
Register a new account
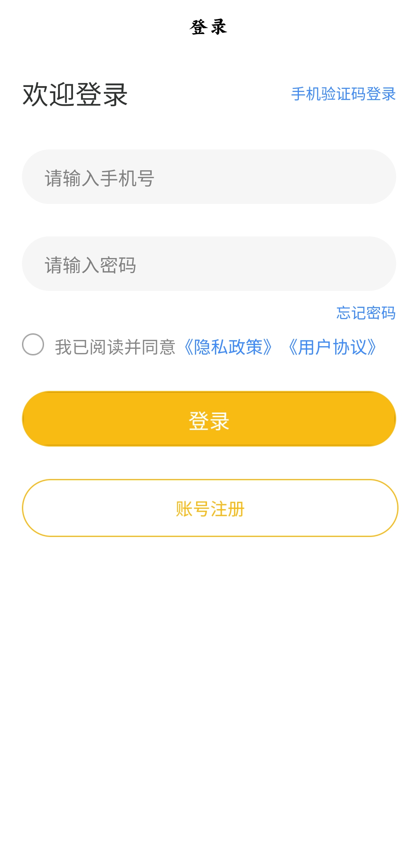click(x=210, y=508)
